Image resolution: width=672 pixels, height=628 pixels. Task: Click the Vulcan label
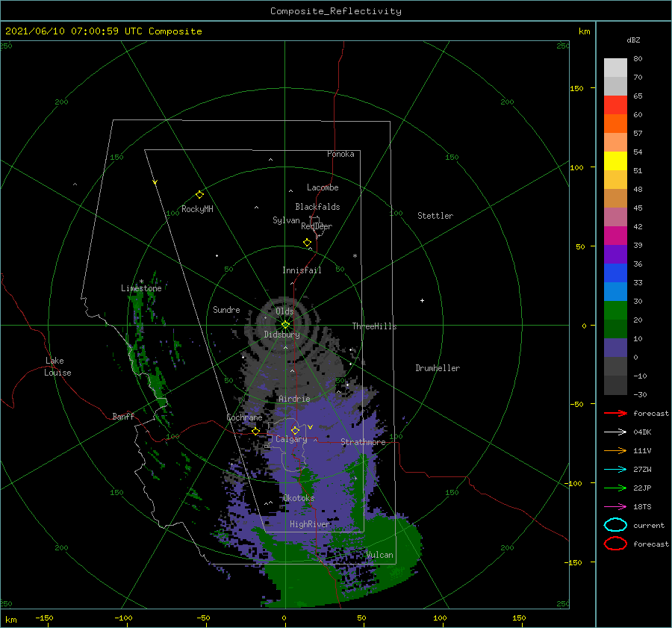380,555
